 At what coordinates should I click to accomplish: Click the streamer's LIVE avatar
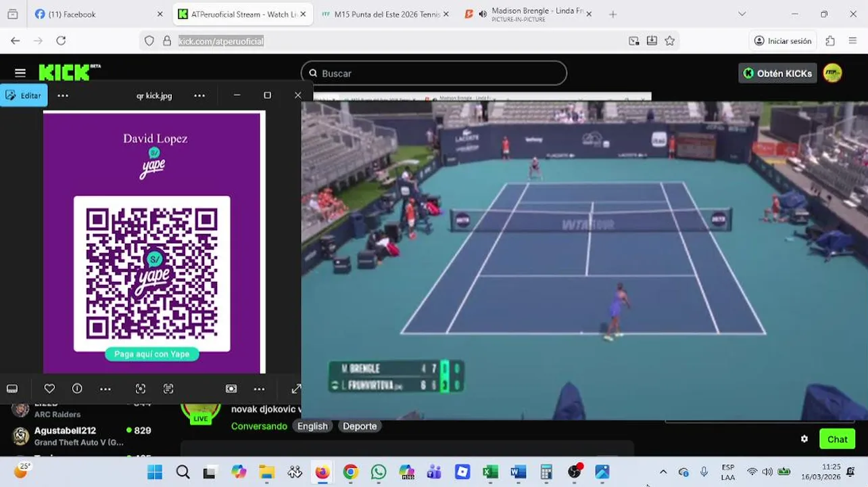[x=201, y=409]
